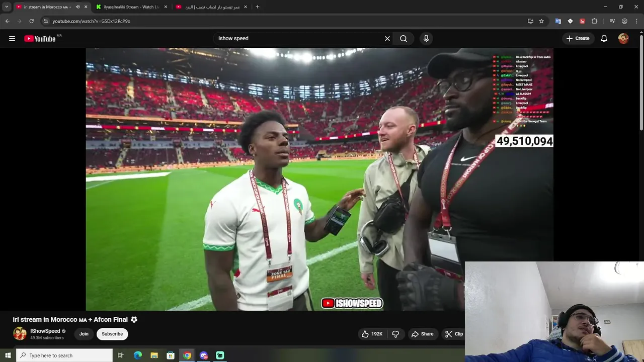
Task: Open the Google Translate extension
Action: point(558,21)
